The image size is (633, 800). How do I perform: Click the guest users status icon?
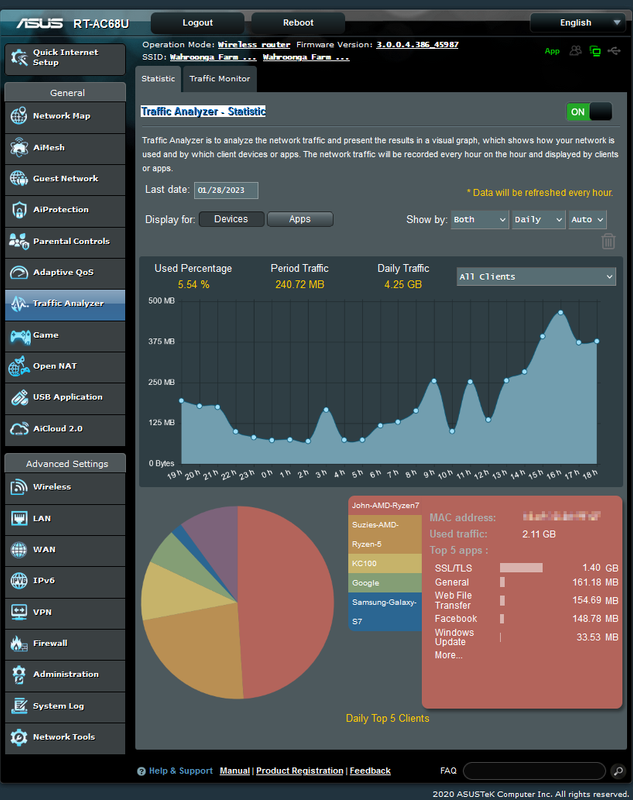(x=575, y=51)
